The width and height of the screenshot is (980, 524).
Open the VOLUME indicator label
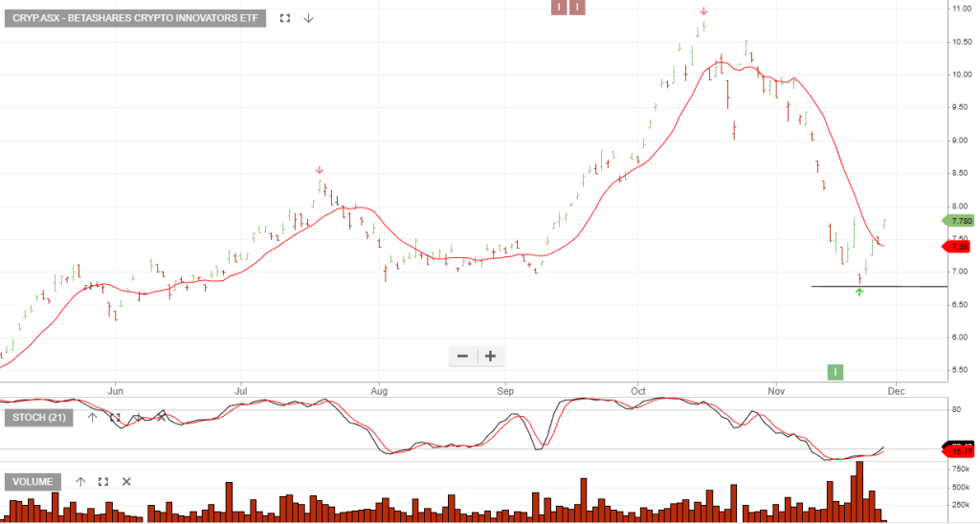[x=33, y=482]
